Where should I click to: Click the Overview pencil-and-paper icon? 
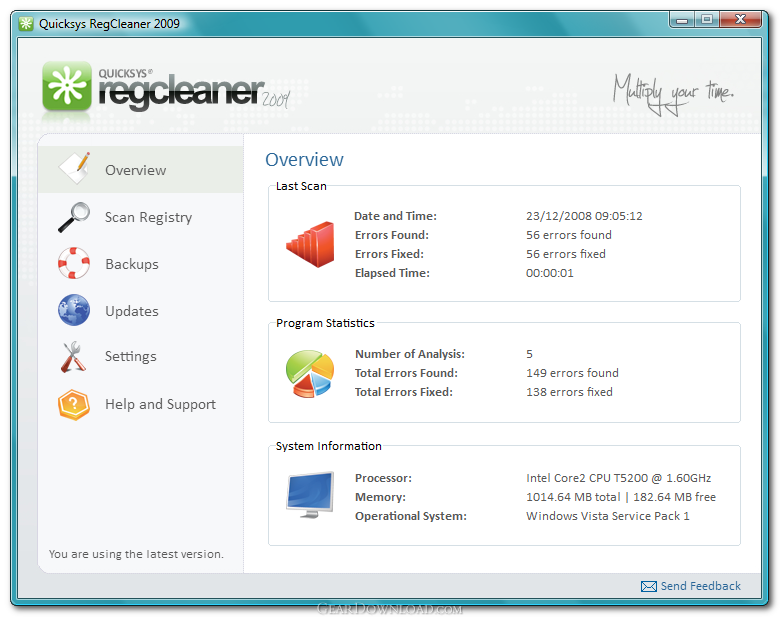[75, 168]
